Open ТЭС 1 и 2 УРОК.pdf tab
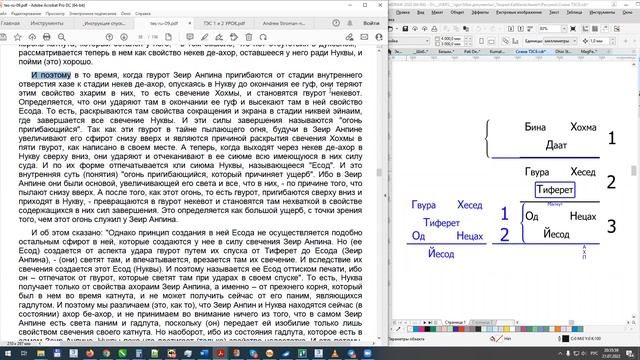This screenshot has height=360, width=640. (224, 23)
